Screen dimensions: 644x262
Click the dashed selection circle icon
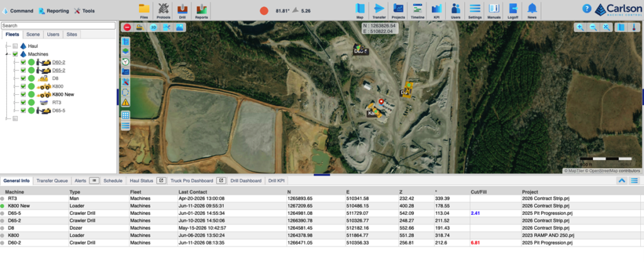(126, 92)
